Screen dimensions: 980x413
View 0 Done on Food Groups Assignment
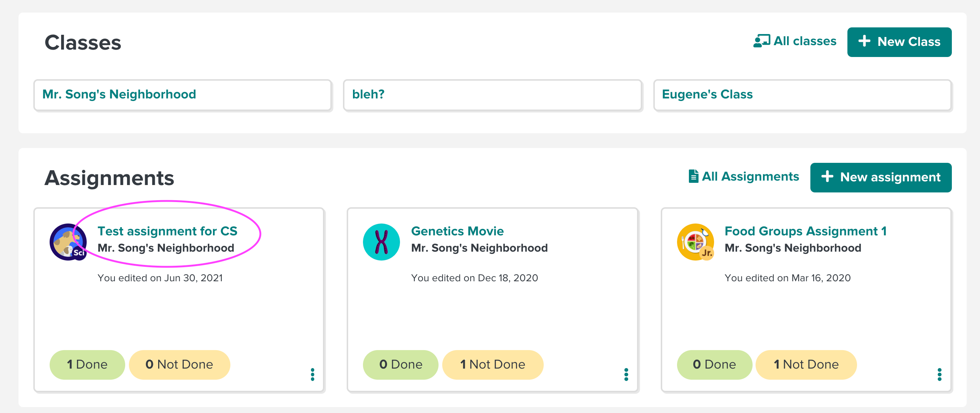pos(714,364)
